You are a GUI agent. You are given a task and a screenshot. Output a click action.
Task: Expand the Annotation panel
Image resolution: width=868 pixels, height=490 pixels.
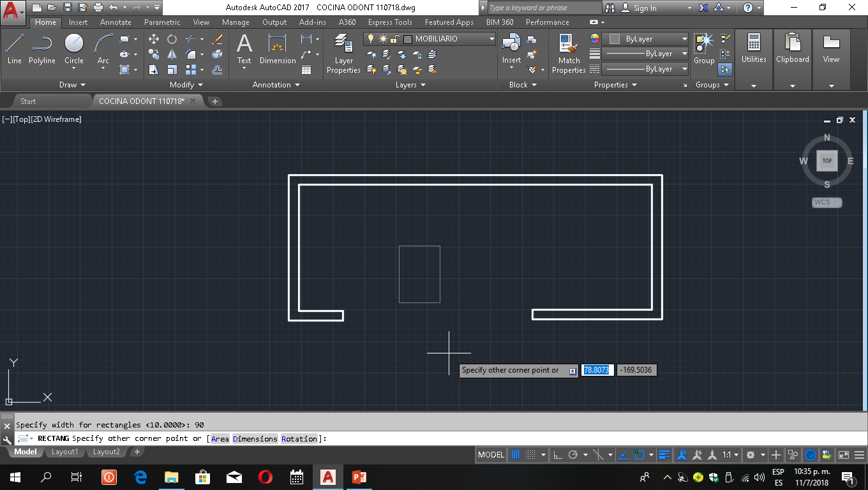click(276, 84)
